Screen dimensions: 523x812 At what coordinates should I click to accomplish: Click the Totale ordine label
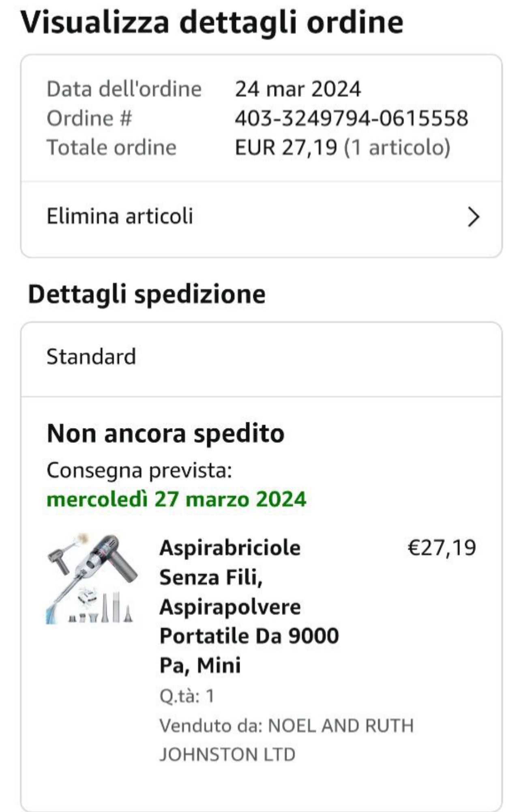[111, 147]
